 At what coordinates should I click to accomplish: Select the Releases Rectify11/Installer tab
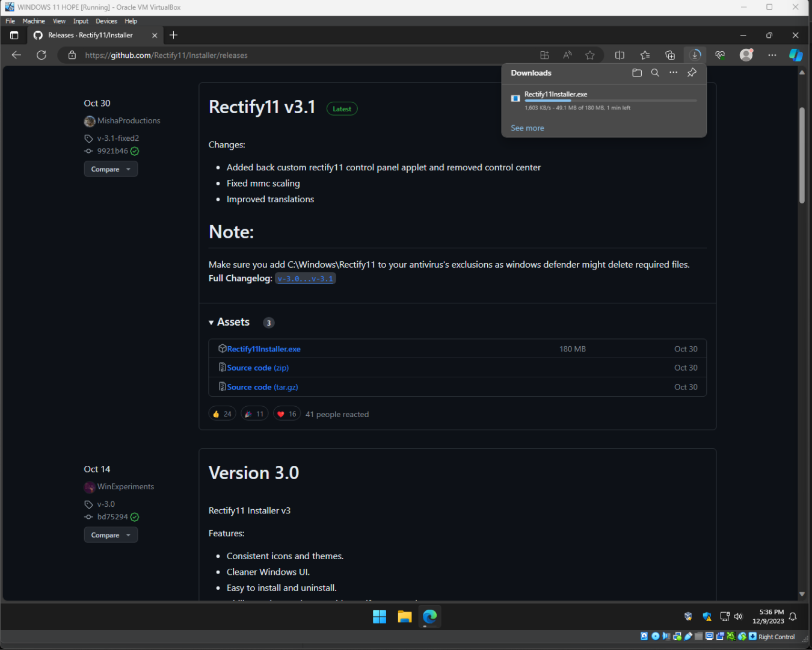point(95,36)
